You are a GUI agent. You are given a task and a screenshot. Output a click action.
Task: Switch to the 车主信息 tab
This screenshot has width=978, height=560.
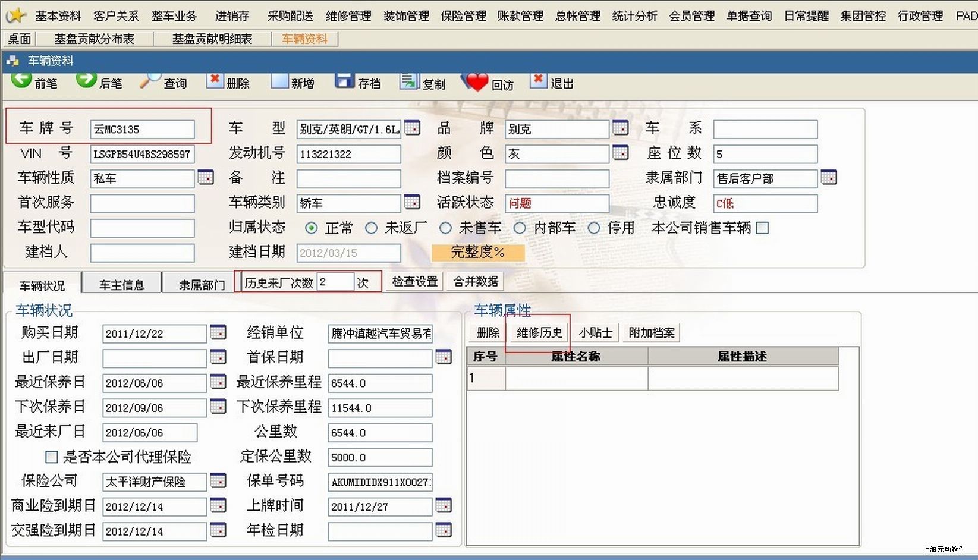[121, 285]
